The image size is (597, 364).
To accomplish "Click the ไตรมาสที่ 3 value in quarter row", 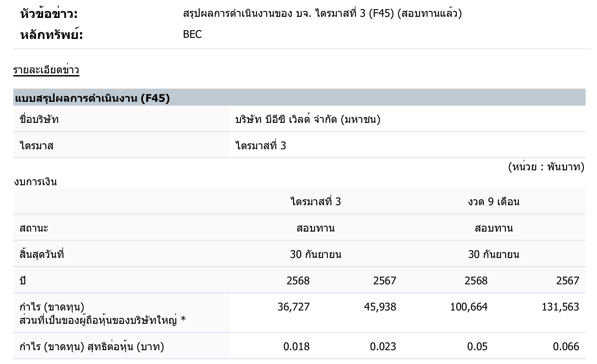I will point(261,146).
